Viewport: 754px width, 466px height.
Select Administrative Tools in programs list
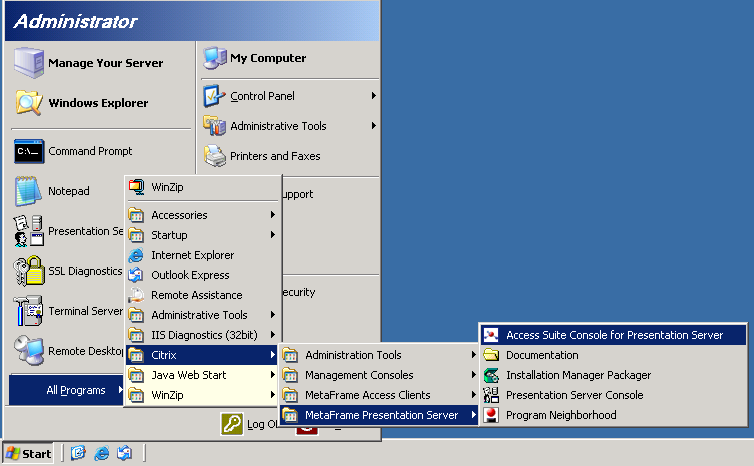pyautogui.click(x=202, y=315)
